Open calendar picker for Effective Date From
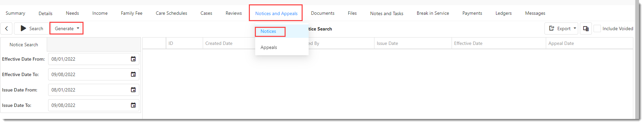This screenshot has width=644, height=124. (x=133, y=59)
